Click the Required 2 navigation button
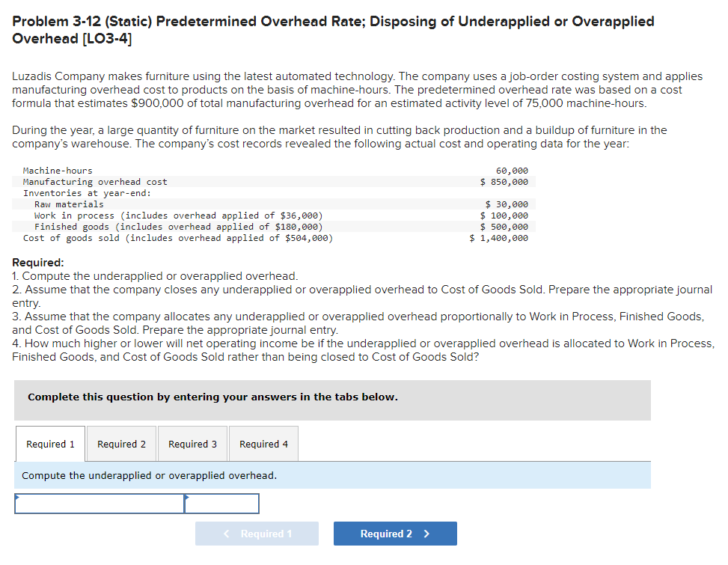The height and width of the screenshot is (565, 728). 395,533
